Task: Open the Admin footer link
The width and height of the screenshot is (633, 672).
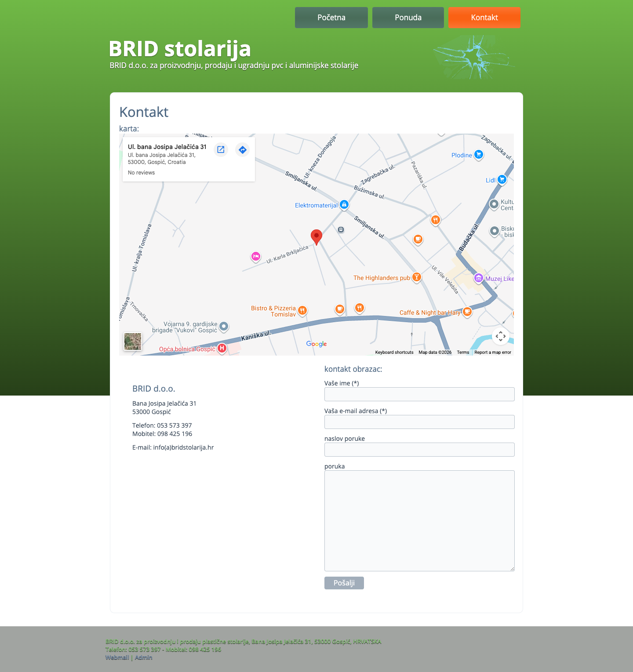Action: coord(144,657)
